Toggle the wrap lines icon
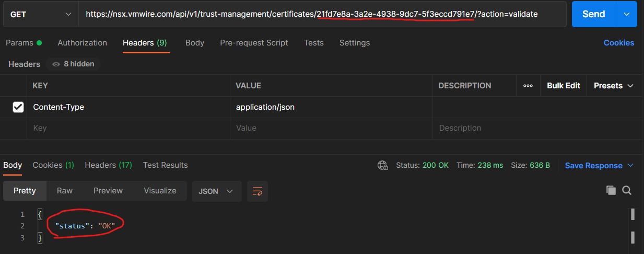The image size is (644, 254). pyautogui.click(x=257, y=191)
